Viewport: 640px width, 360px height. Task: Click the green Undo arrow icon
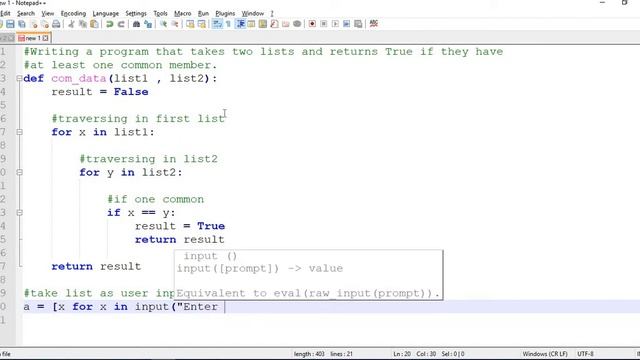tap(109, 24)
